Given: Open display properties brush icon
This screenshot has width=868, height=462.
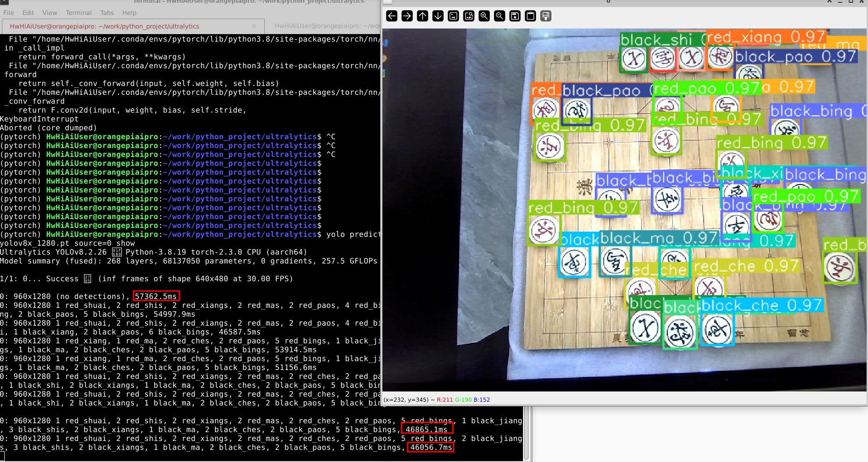Looking at the screenshot, I should click(x=546, y=16).
